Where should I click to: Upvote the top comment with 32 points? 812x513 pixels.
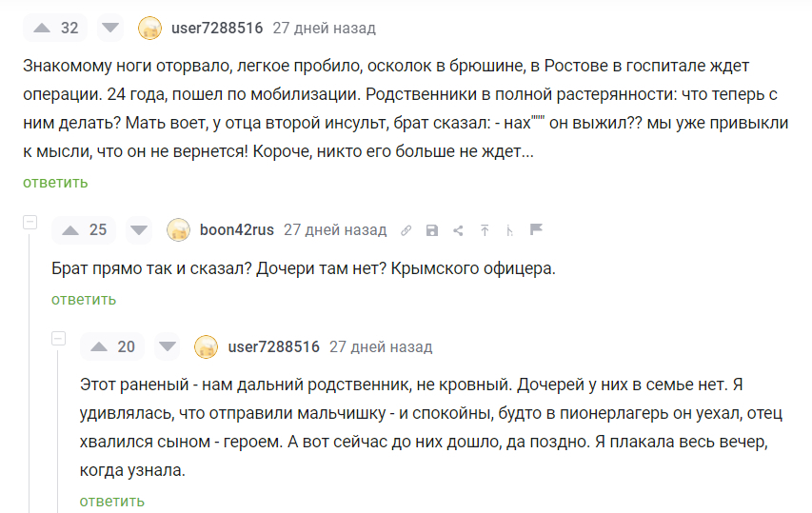pyautogui.click(x=41, y=29)
